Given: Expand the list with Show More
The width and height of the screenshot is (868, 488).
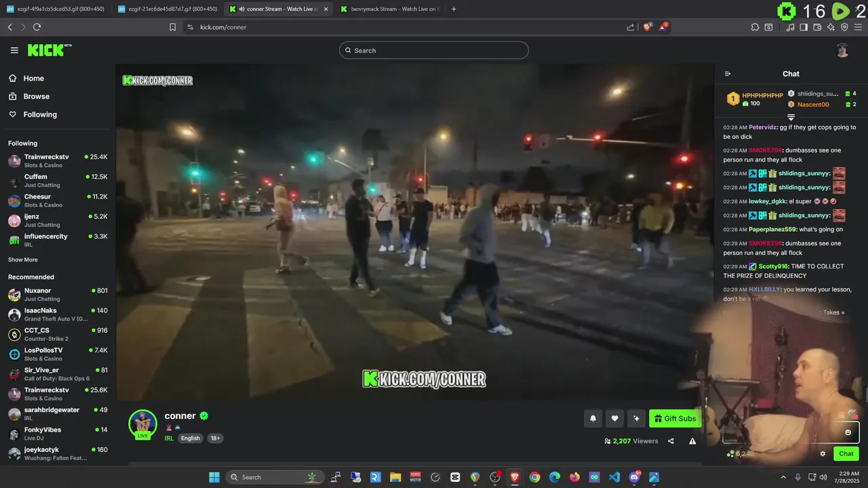Looking at the screenshot, I should click(23, 260).
